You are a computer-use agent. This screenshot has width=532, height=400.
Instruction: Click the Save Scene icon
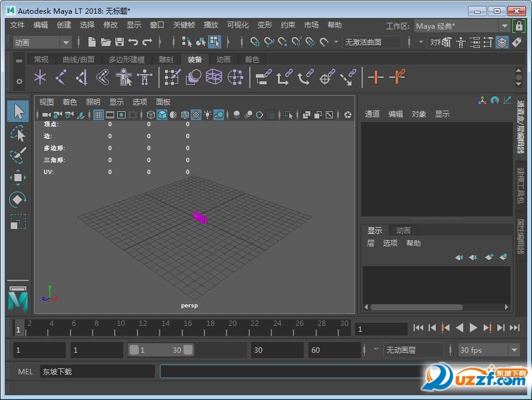point(120,42)
